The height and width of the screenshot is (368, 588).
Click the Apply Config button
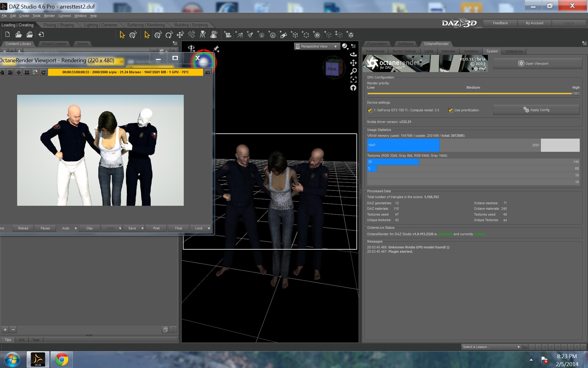point(536,110)
